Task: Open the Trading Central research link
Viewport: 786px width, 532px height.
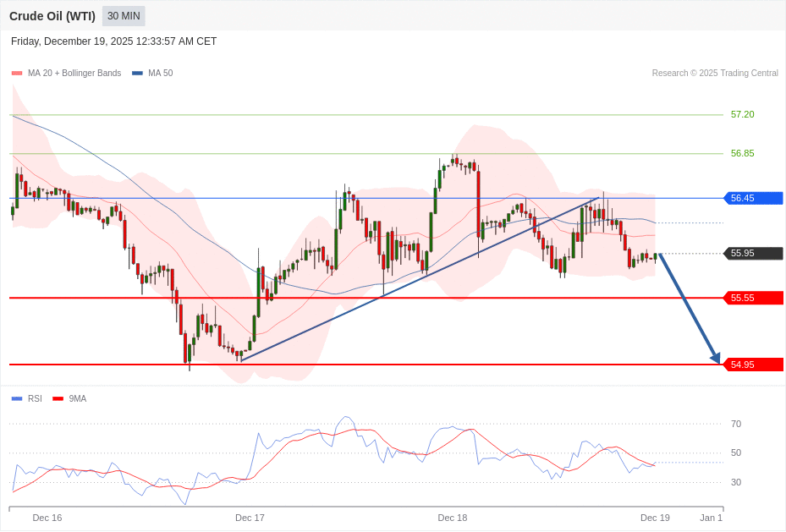Action: point(714,73)
